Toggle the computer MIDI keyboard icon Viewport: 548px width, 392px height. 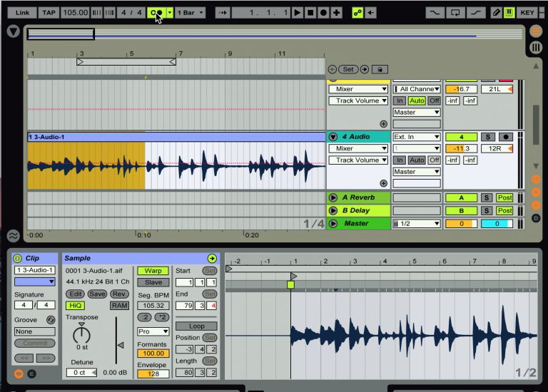(x=509, y=13)
